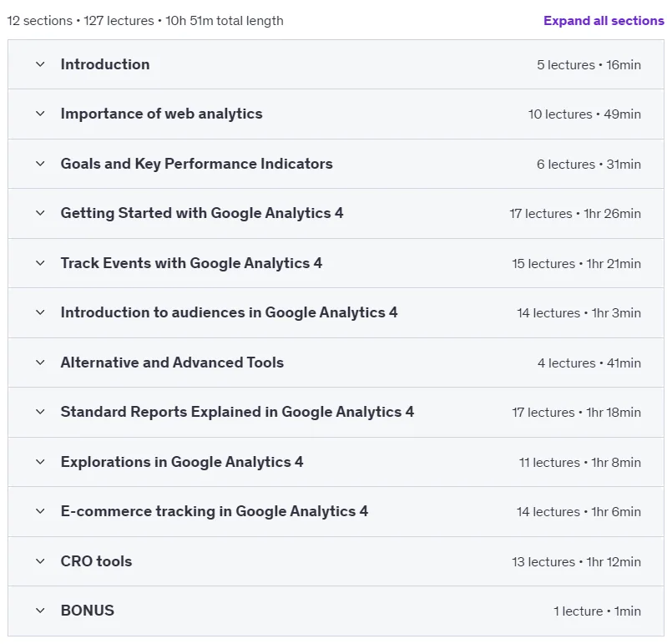Viewport: 667px width, 644px height.
Task: Click the 17 lectures 1hr 26min label
Action: pos(575,213)
